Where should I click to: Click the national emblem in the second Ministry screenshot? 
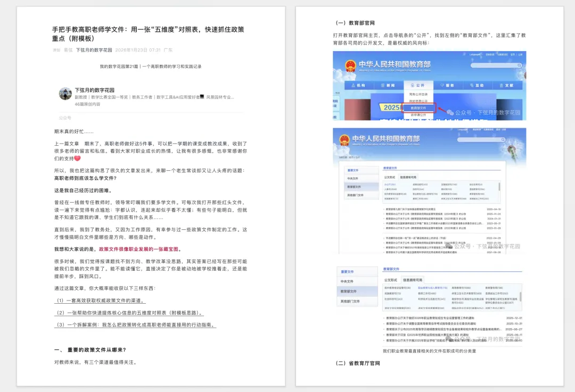(344, 140)
